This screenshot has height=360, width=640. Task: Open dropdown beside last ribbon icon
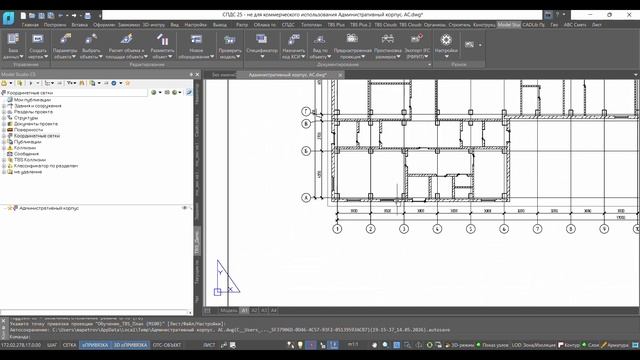click(480, 45)
